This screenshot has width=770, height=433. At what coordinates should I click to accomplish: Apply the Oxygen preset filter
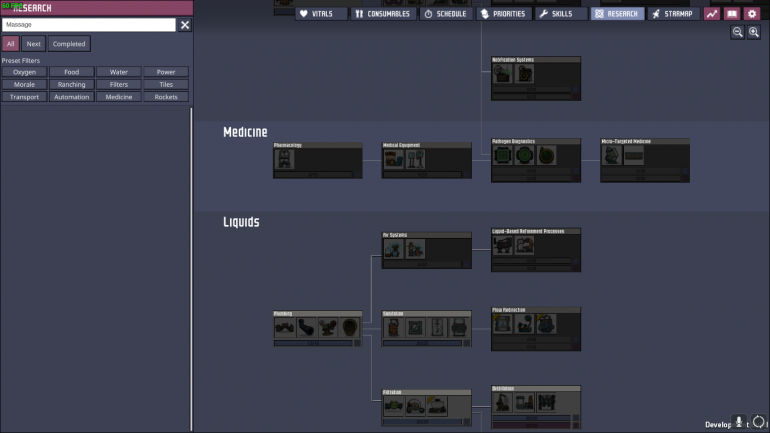point(24,72)
